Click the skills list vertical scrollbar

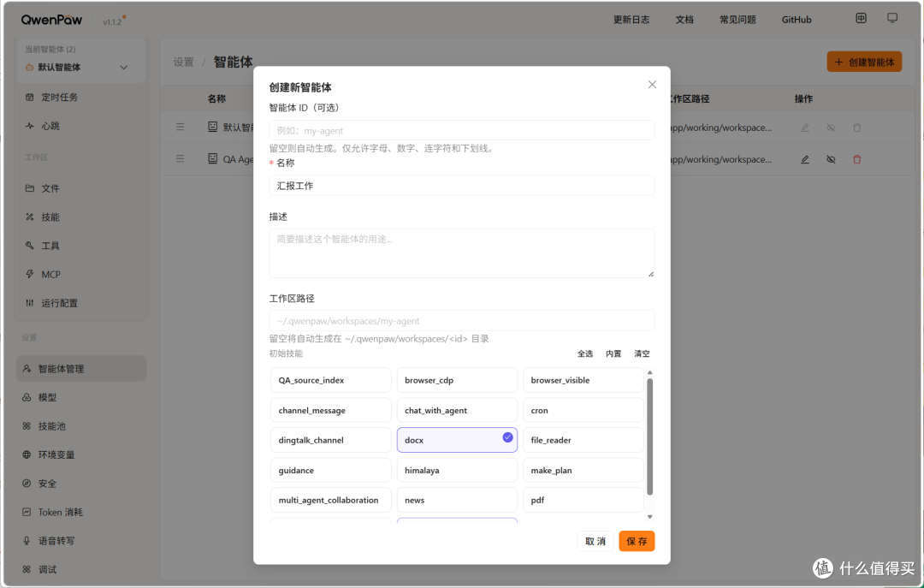pyautogui.click(x=650, y=437)
